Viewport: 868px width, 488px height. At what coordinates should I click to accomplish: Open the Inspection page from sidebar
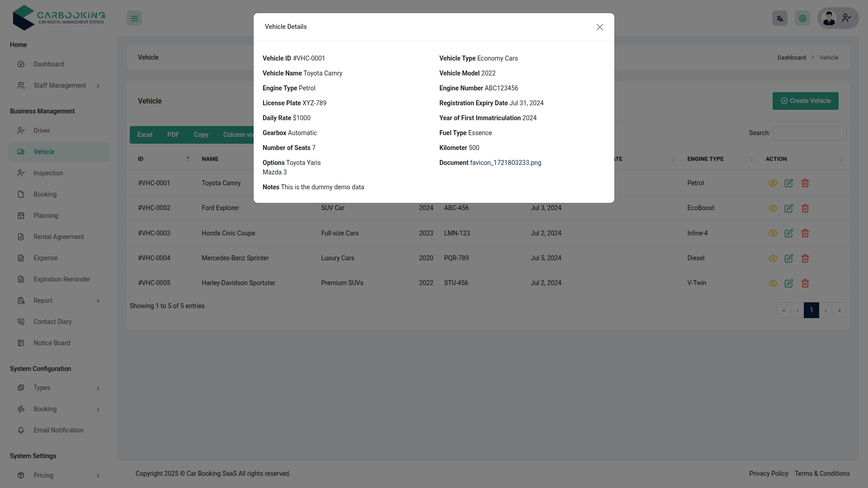pyautogui.click(x=49, y=173)
